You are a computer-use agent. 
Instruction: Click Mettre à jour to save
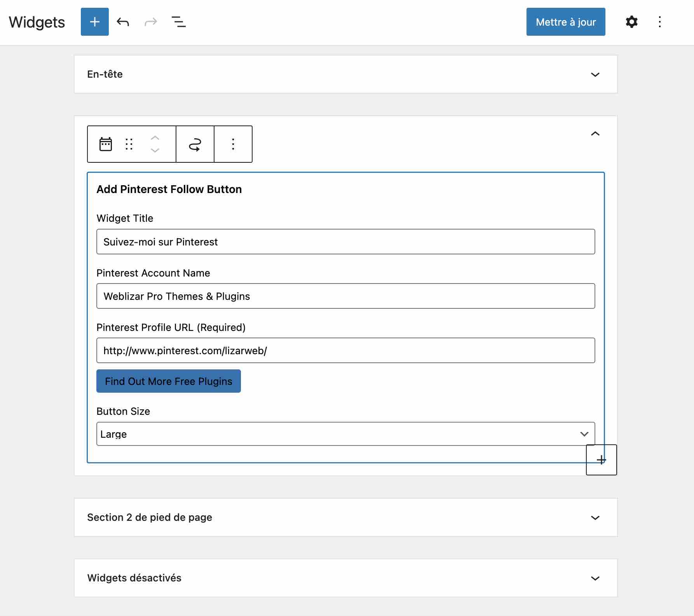tap(566, 22)
